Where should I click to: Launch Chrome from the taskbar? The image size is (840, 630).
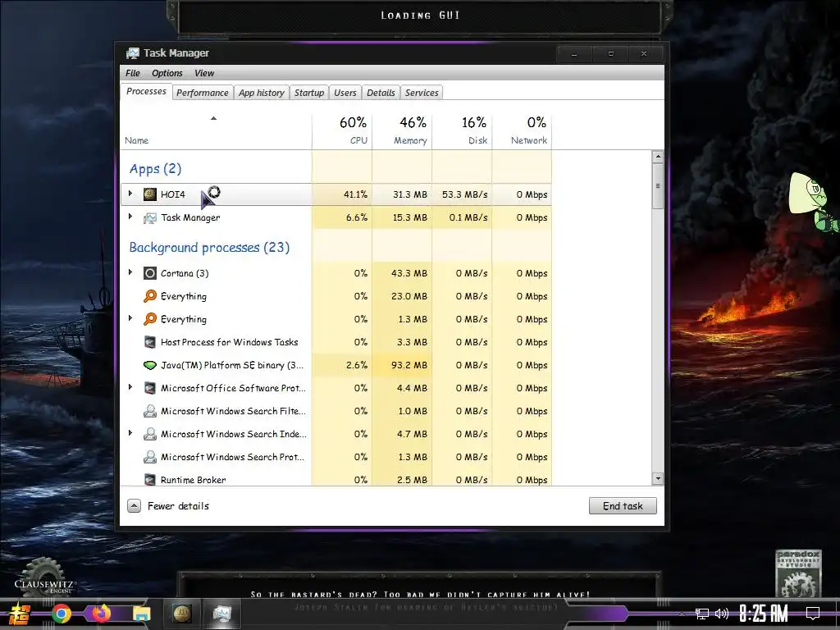coord(61,614)
